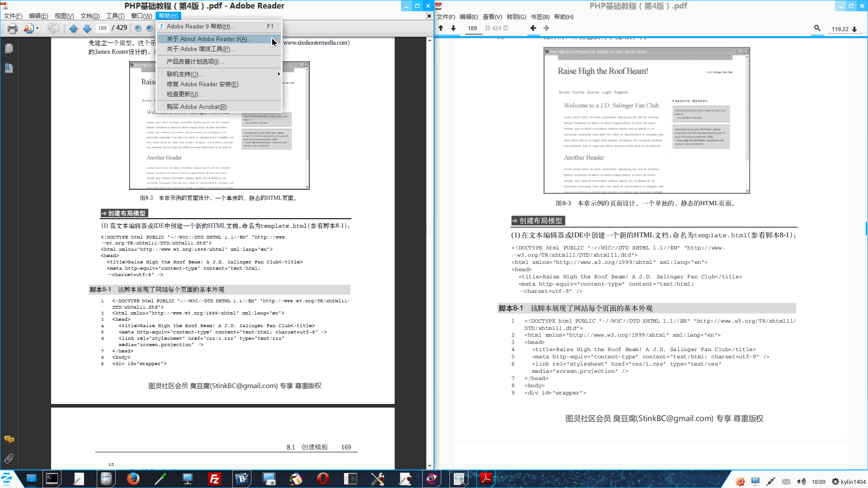The height and width of the screenshot is (488, 868).
Task: Open the text editor pen icon on taskbar
Action: 79,479
